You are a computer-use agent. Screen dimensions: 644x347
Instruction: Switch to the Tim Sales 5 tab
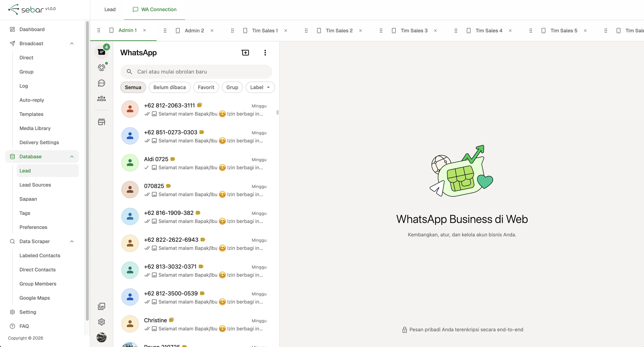[x=564, y=30]
